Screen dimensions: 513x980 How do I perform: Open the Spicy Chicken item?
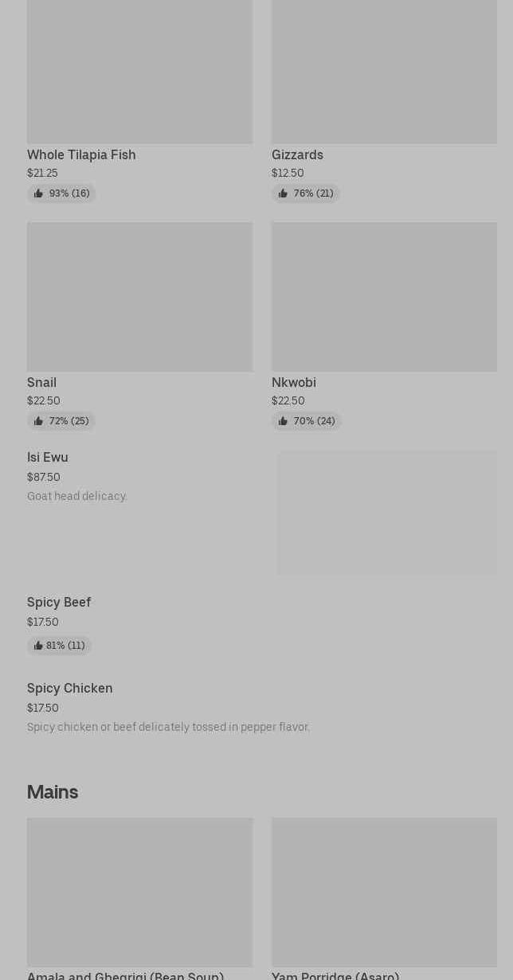[x=69, y=688]
